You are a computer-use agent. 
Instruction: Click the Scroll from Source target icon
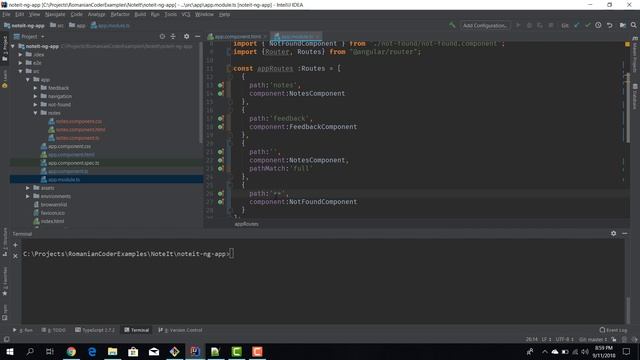pyautogui.click(x=162, y=36)
